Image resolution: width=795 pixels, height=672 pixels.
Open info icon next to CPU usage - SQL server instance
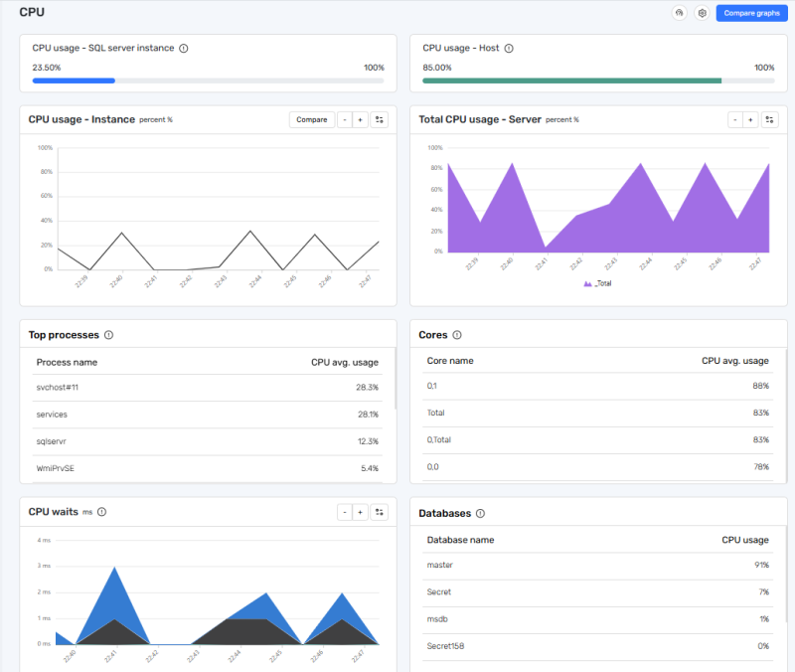coord(184,48)
